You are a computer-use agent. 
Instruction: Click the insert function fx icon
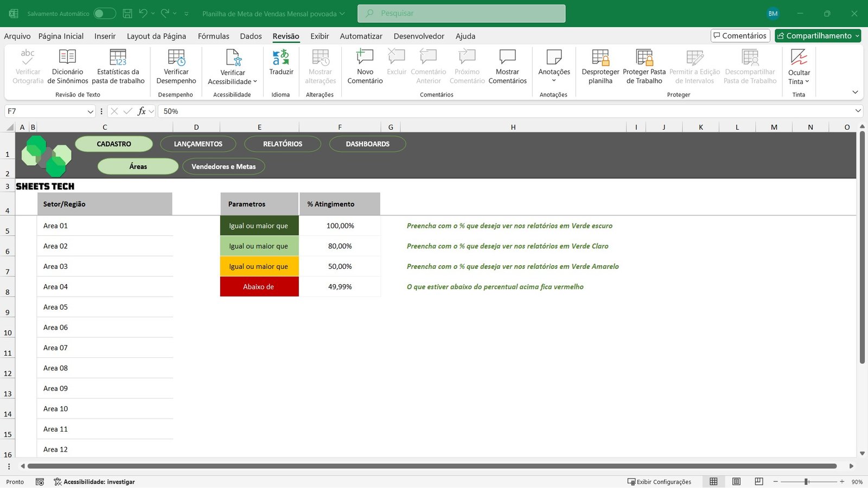coord(142,111)
